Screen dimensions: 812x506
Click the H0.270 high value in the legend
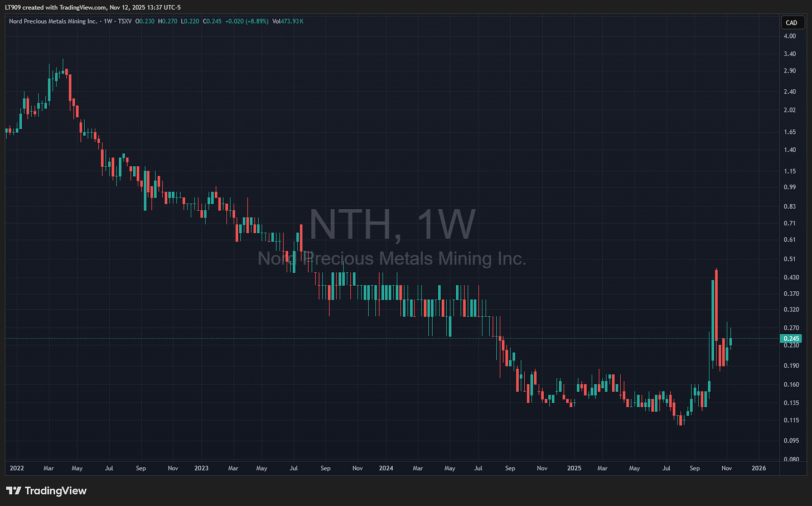[x=168, y=21]
